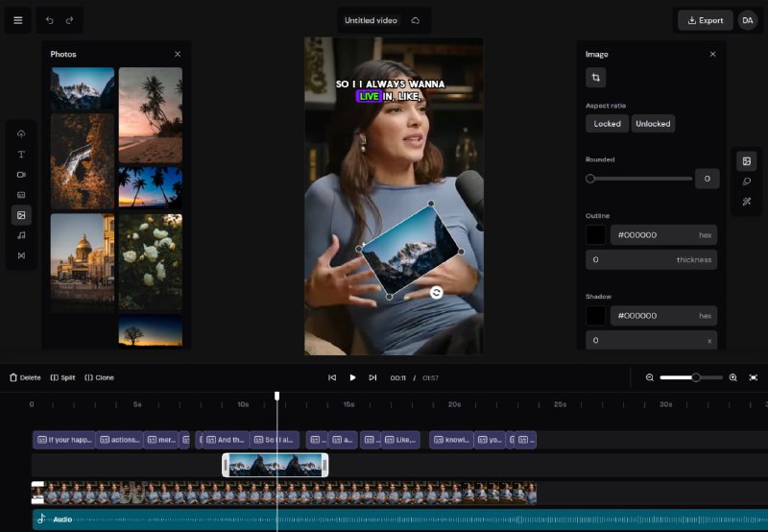Select the autumn forest river photo
768x532 pixels.
click(83, 161)
